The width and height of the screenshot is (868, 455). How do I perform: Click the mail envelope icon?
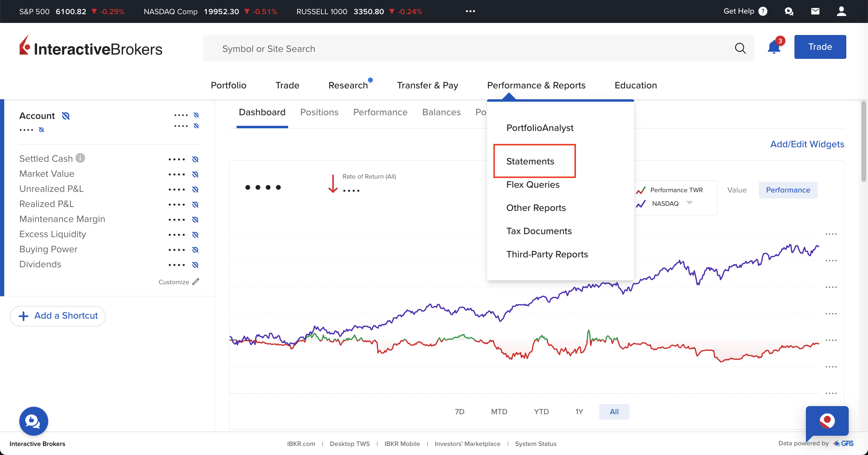pos(815,11)
